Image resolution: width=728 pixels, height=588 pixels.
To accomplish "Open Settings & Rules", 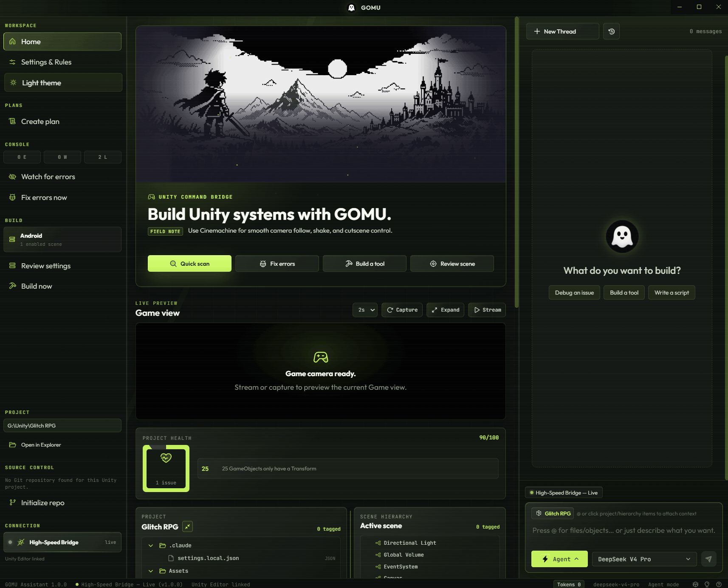I will pos(62,62).
